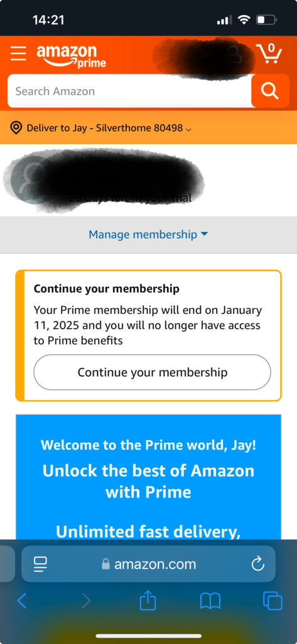
Task: Click the Continue your membership button
Action: (152, 372)
